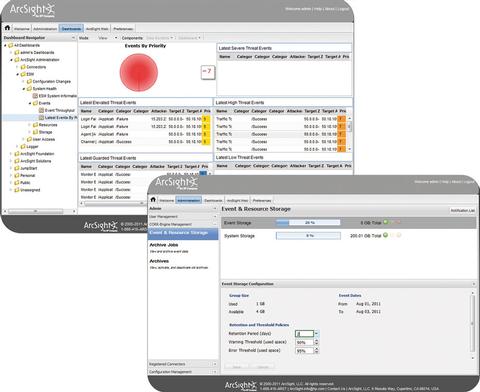Select Event & Resource Storage in the sidebar

coord(183,233)
